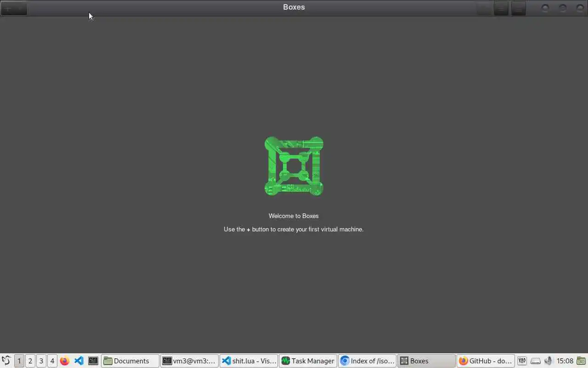Image resolution: width=588 pixels, height=368 pixels.
Task: Click the 'Welcome to Boxes' text
Action: coord(294,216)
